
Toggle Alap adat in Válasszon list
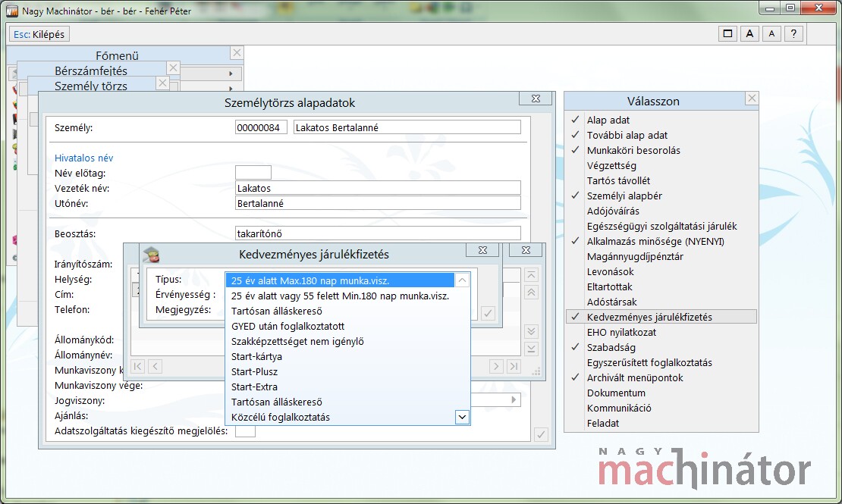(661, 121)
